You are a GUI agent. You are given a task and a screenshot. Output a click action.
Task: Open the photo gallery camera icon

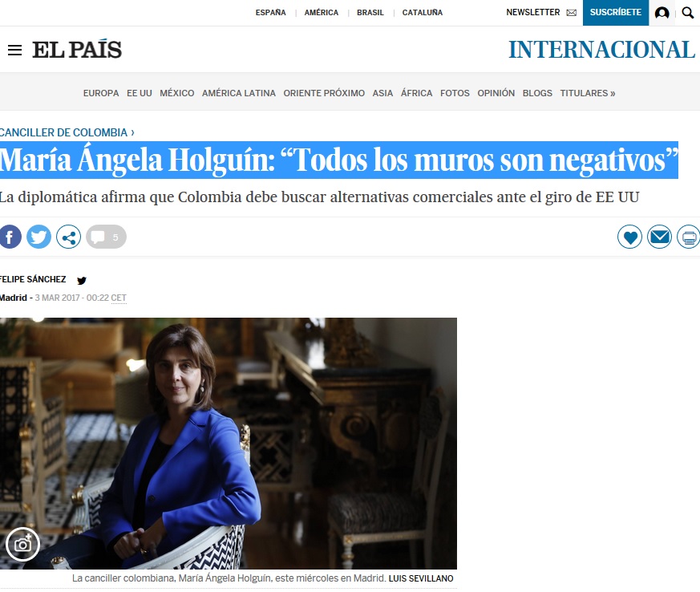pos(22,544)
